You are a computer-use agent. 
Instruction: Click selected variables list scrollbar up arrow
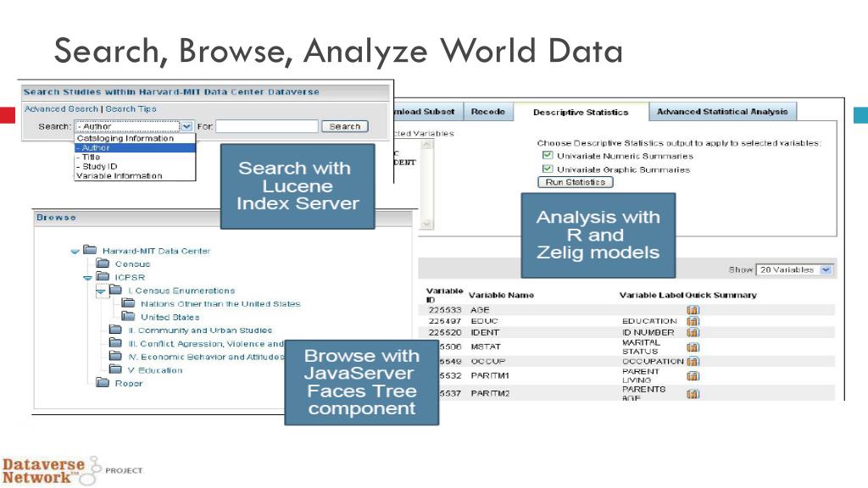coord(427,145)
